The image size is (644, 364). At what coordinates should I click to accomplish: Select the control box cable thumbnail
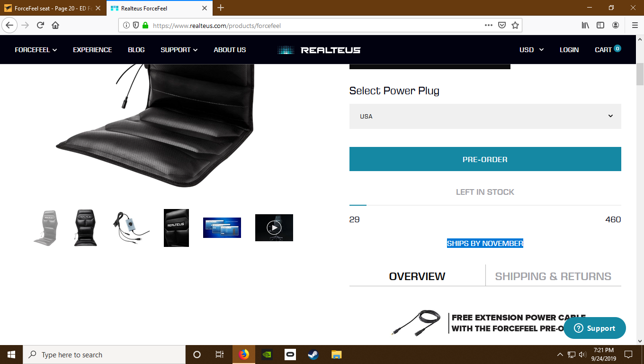coord(131,228)
